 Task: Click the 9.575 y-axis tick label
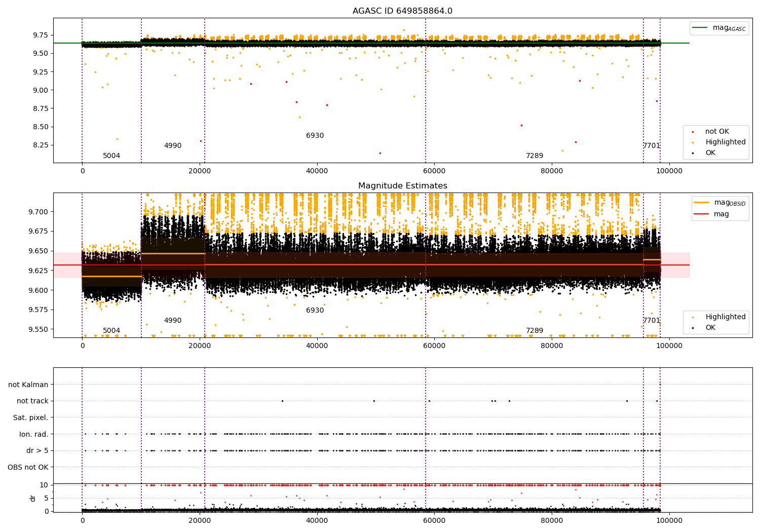(38, 310)
